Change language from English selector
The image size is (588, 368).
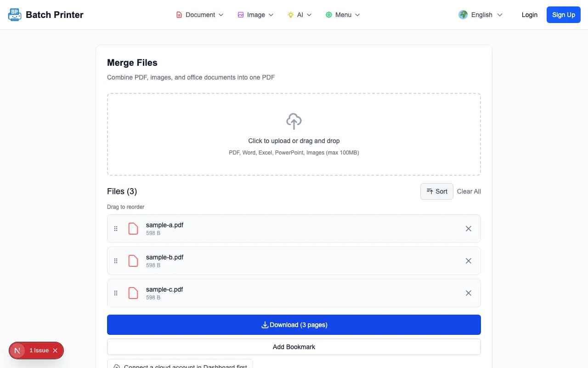click(481, 15)
